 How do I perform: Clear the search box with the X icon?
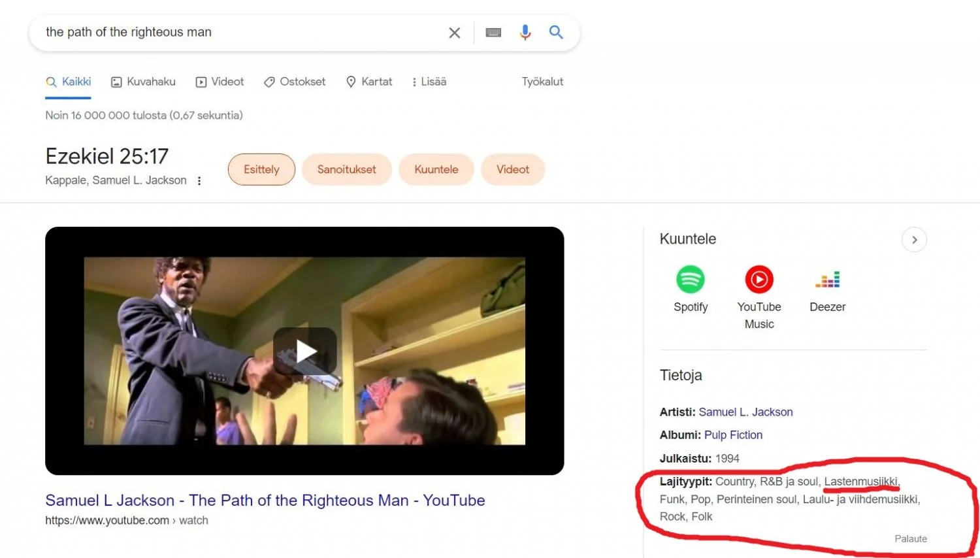455,33
